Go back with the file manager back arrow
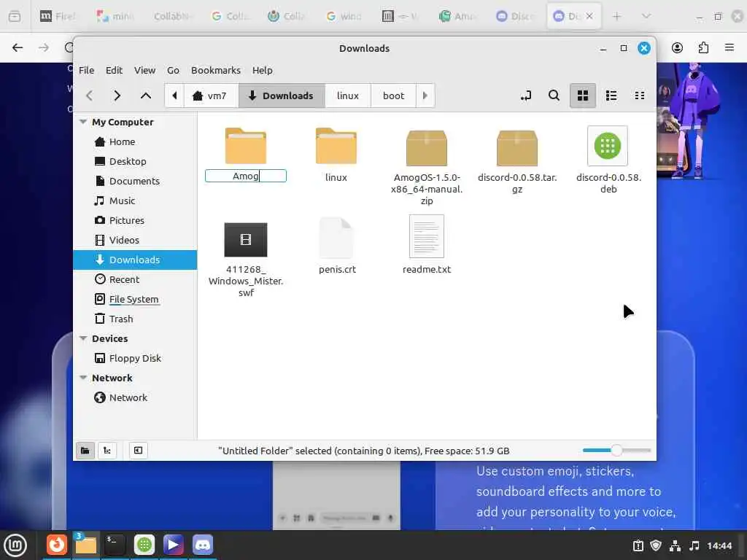747x560 pixels. (x=90, y=96)
